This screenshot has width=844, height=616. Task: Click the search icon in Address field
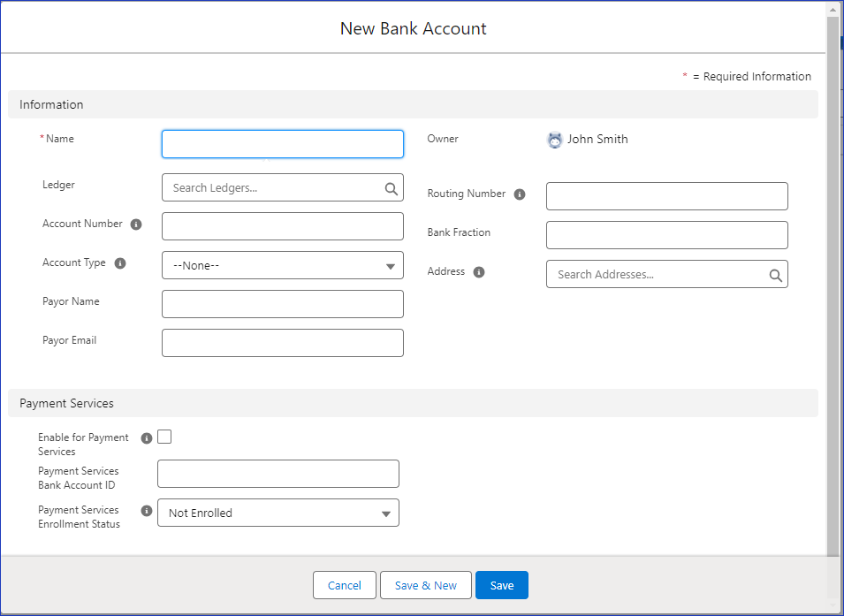tap(776, 275)
